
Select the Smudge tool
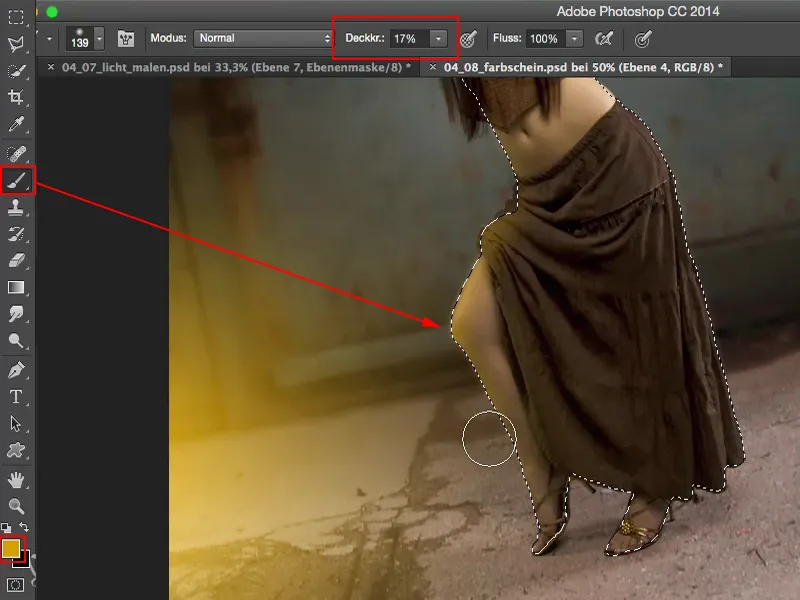pos(16,314)
